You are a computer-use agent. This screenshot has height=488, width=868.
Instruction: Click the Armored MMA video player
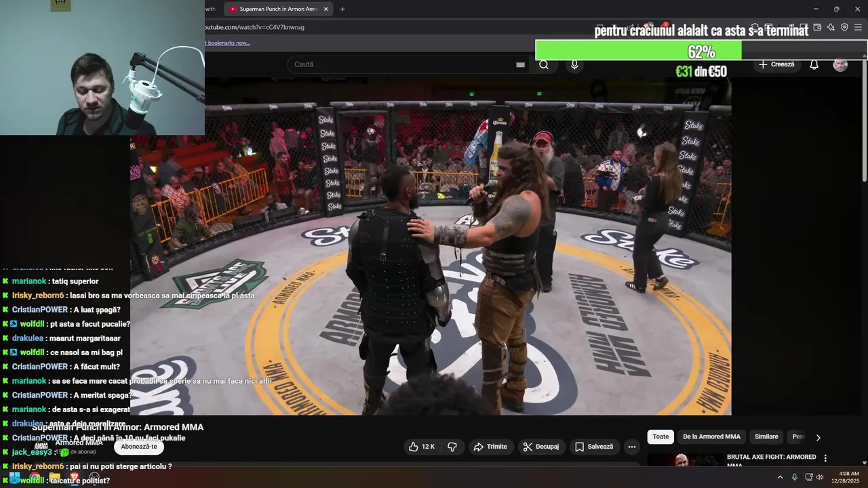431,246
